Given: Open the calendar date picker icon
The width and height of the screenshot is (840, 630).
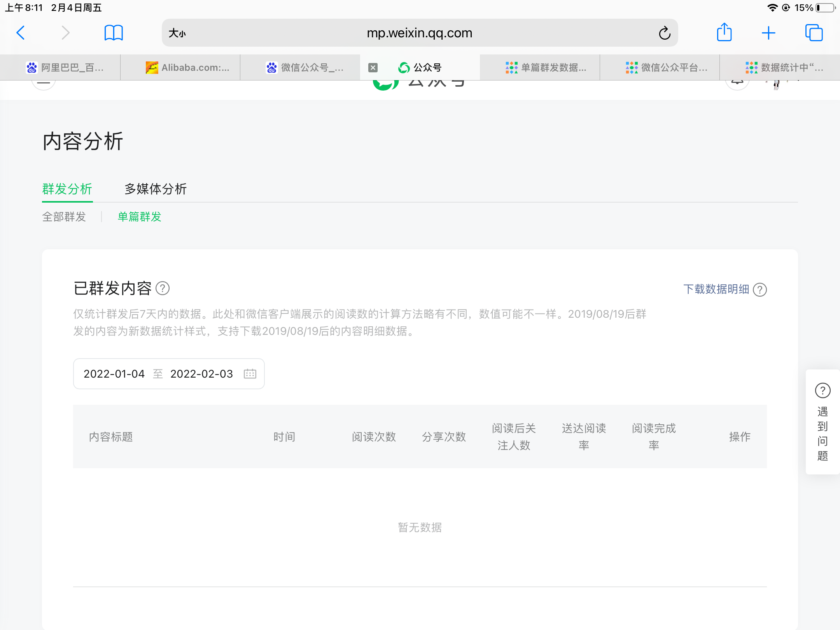Looking at the screenshot, I should 250,374.
